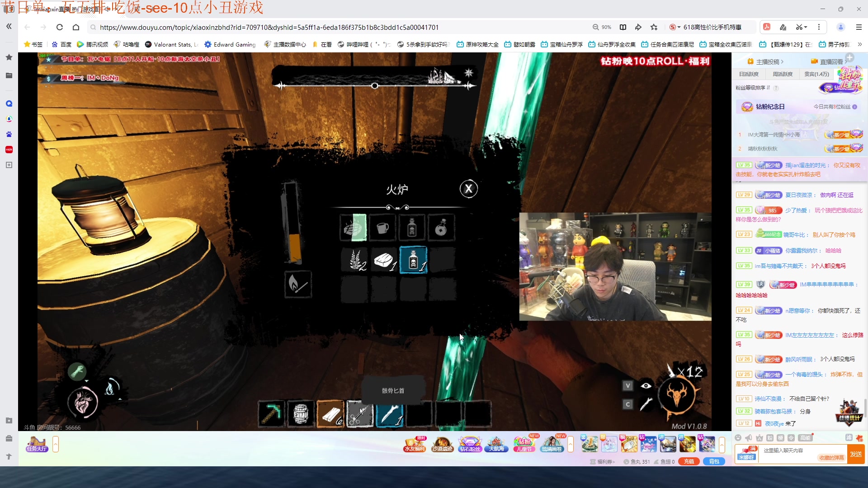Viewport: 868px width, 488px height.
Task: Expand the arrow next to 任务大厅
Action: [56, 444]
